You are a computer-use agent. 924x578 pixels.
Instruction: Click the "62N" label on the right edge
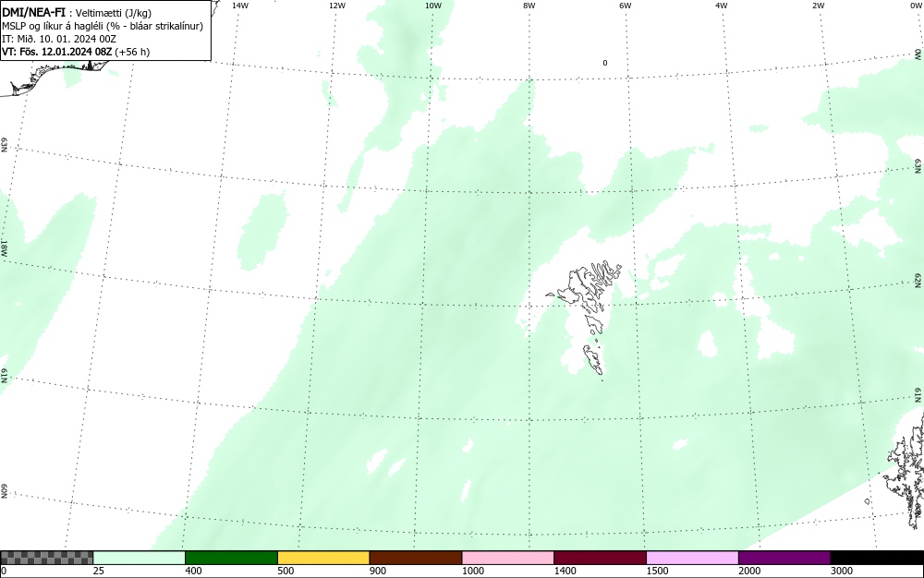(918, 280)
